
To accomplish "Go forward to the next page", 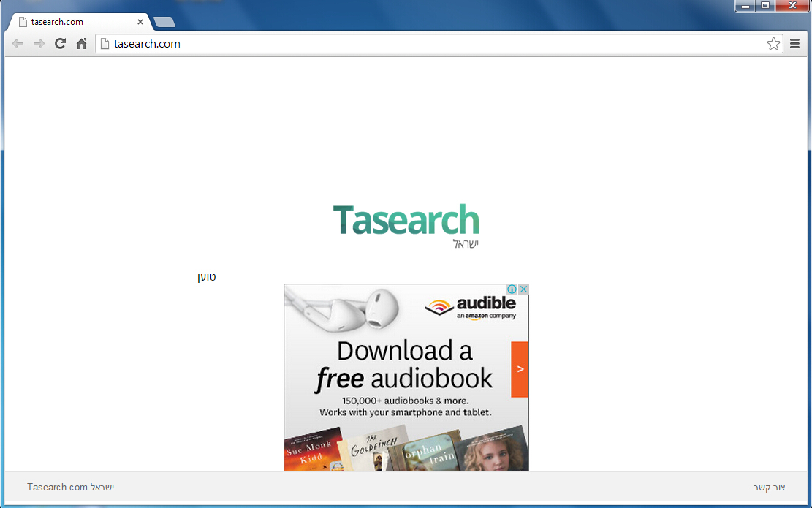I will click(x=39, y=44).
